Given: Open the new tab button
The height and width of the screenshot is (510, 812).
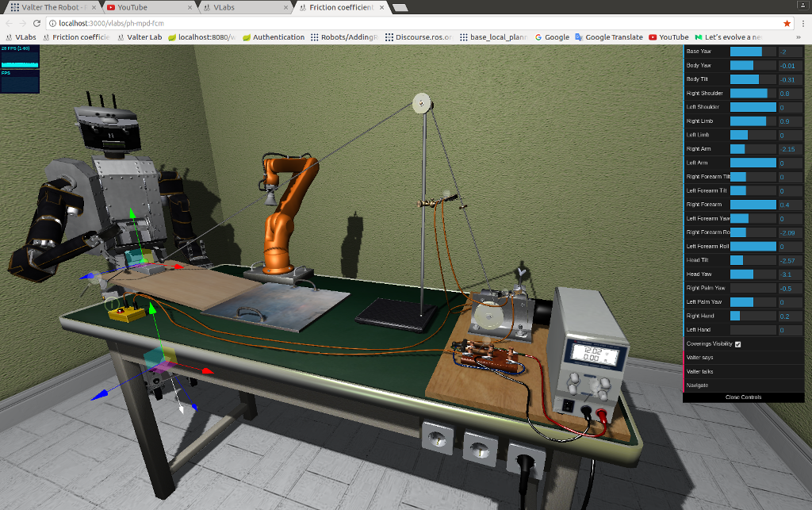Looking at the screenshot, I should coord(400,7).
